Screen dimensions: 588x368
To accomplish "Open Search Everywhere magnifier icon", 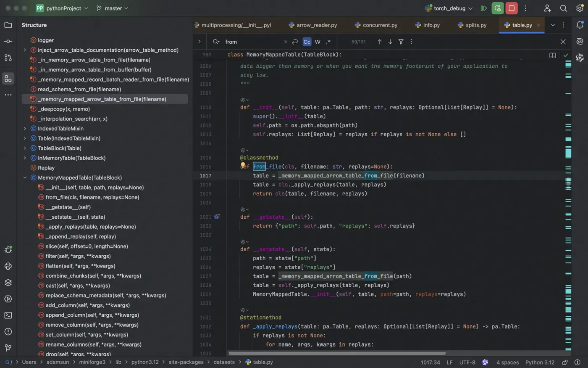I will pos(564,8).
